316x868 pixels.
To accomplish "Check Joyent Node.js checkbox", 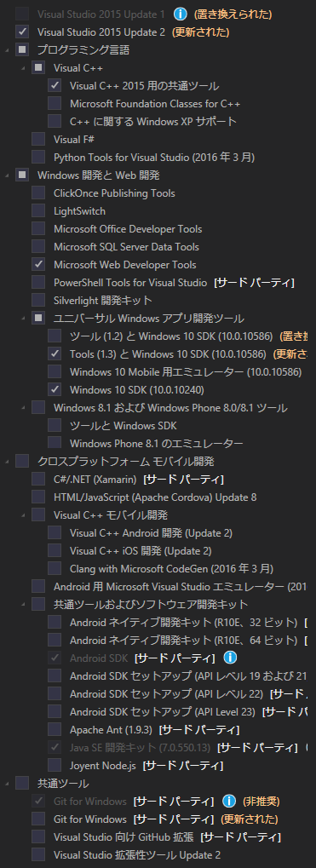I will pos(55,765).
